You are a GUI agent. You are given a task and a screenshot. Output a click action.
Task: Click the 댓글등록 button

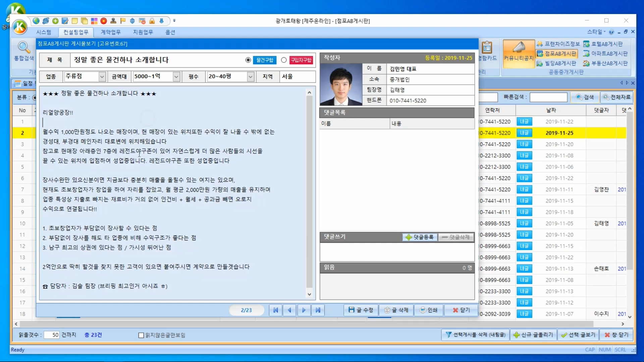click(420, 237)
